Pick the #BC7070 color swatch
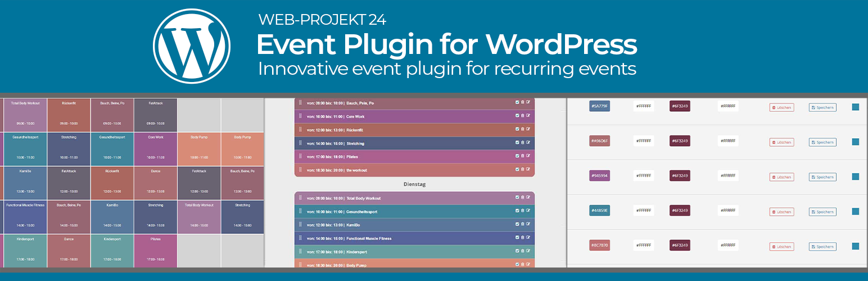The height and width of the screenshot is (281, 868). 599,246
